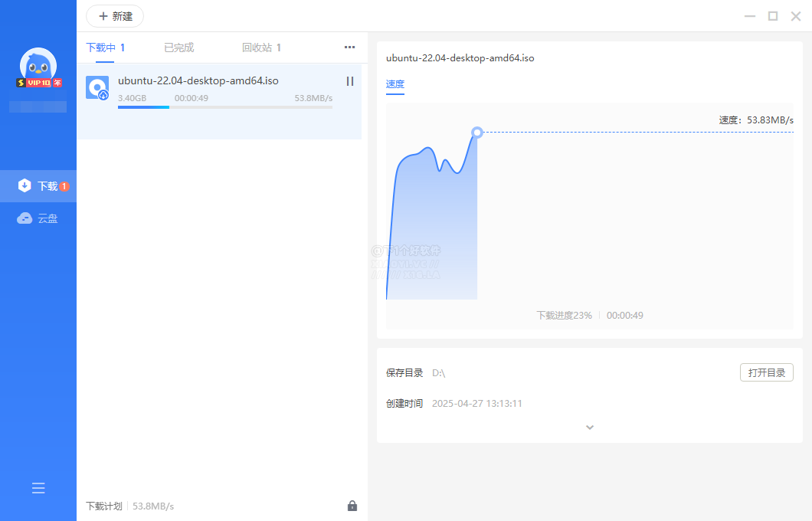
Task: Click the file title in detail panel
Action: [x=460, y=58]
